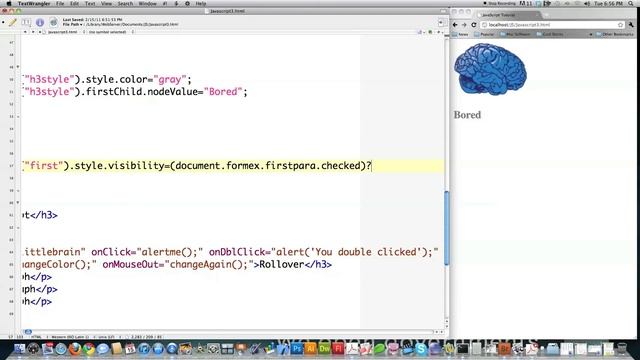Screen dimensions: 640x360
Task: Launch Flash from the Dock
Action: [x=338, y=349]
